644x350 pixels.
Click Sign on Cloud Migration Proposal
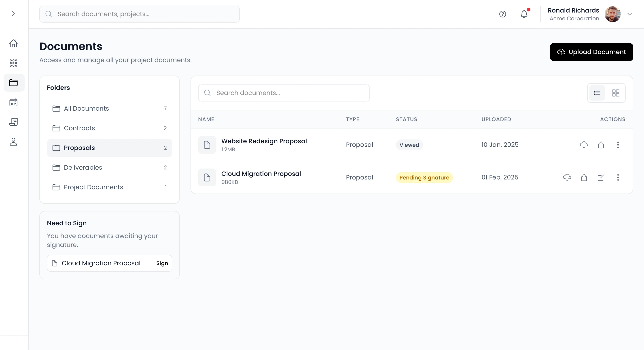[x=162, y=263]
